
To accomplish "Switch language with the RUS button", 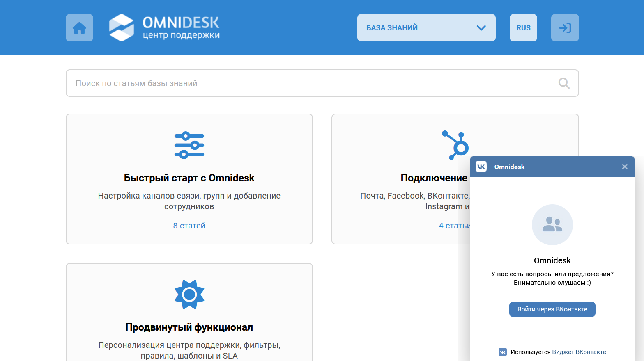I will click(523, 28).
